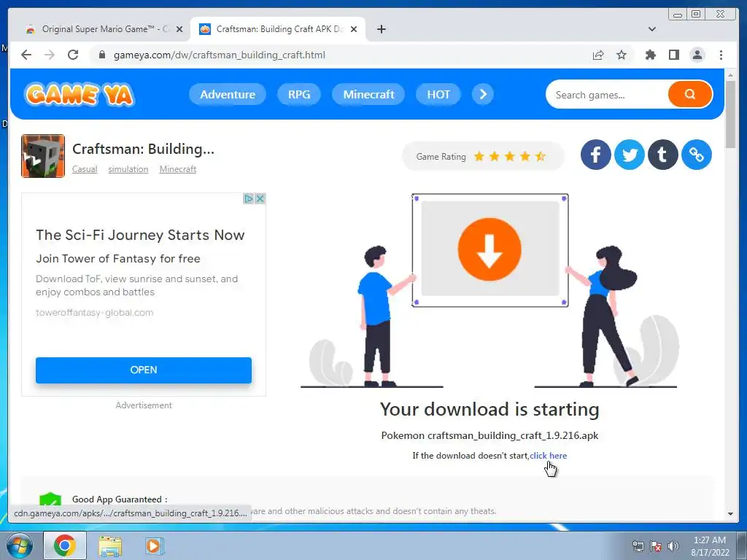Open the Minecraft category in header
This screenshot has height=560, width=747.
(368, 94)
